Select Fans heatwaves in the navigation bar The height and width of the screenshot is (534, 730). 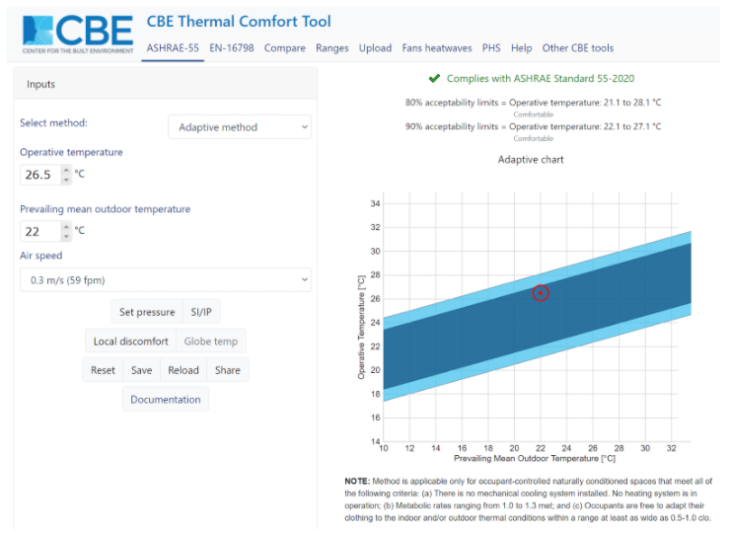(x=437, y=48)
